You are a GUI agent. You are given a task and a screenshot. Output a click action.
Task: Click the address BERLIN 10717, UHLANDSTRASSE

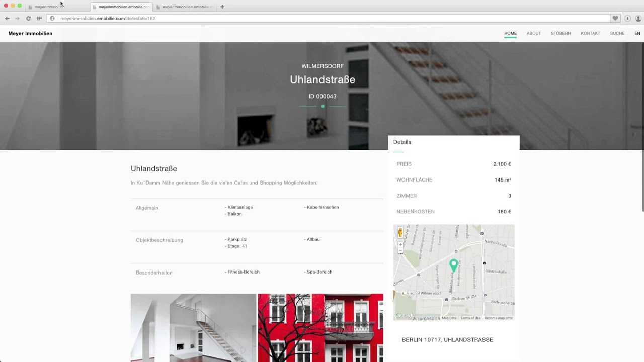447,340
